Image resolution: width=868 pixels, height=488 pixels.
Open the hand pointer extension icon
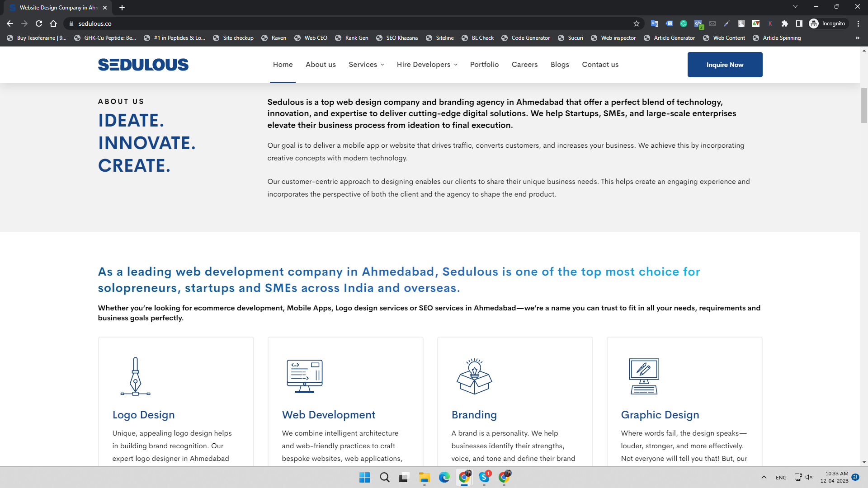741,23
